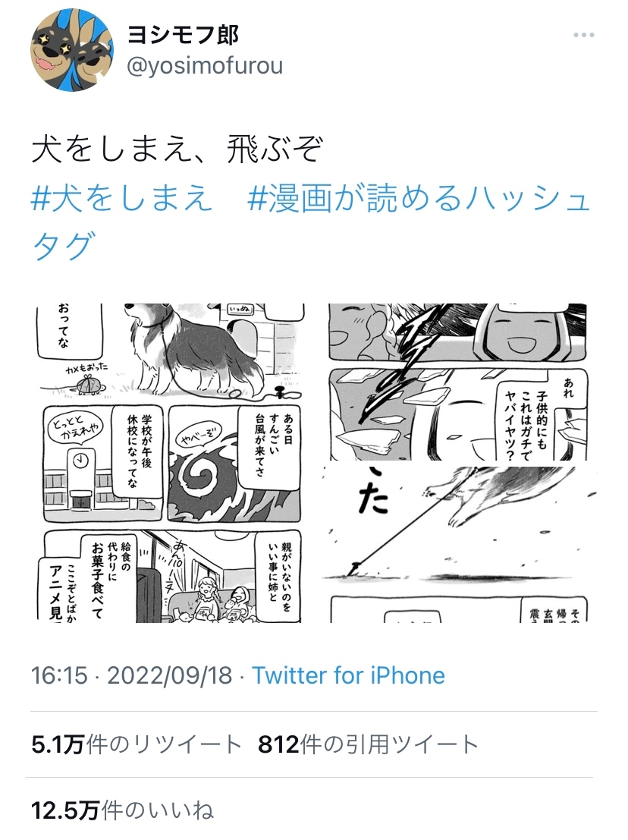
Task: View the top-right manga image with laughing faces
Action: pos(459,382)
